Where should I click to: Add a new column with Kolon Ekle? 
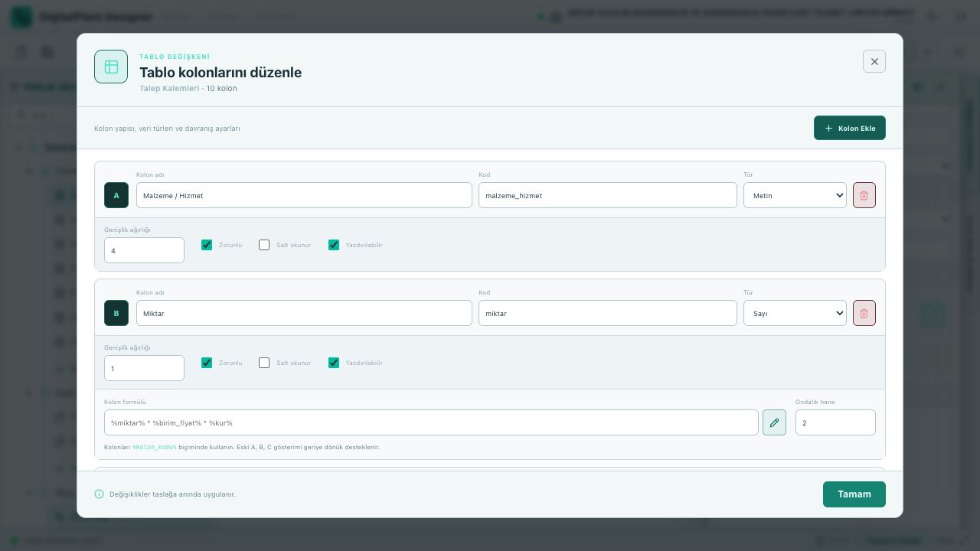850,128
